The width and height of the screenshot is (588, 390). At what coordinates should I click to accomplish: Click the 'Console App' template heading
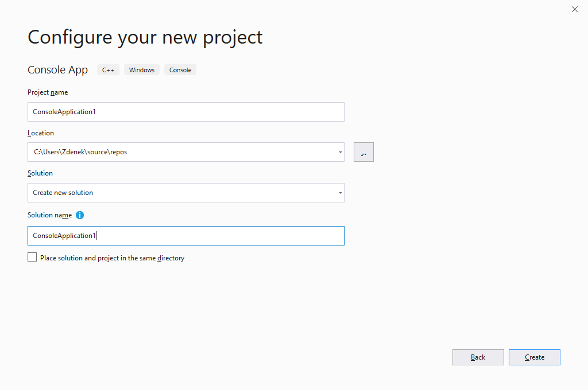(x=57, y=70)
